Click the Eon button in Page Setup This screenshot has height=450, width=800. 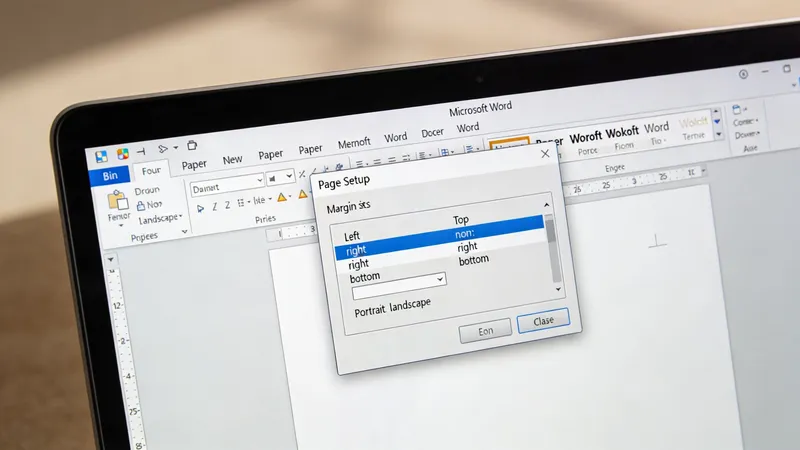click(485, 331)
